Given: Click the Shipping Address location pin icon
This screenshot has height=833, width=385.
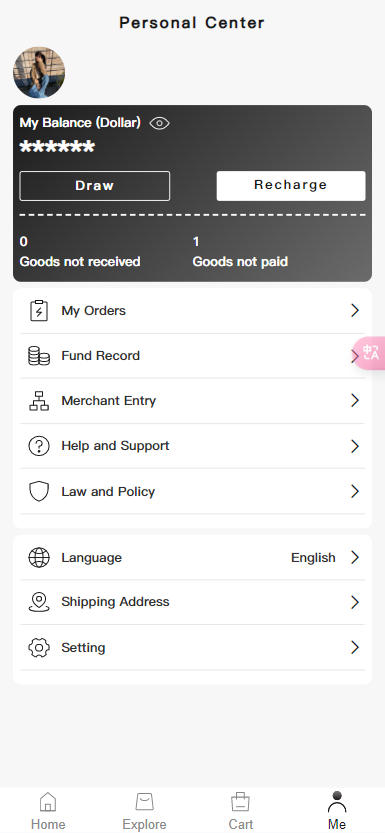Looking at the screenshot, I should pyautogui.click(x=39, y=602).
